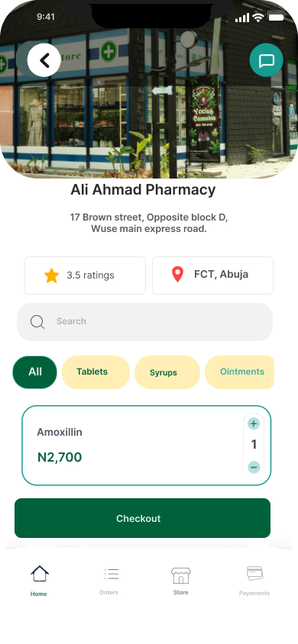This screenshot has height=644, width=298.
Task: Click the search magnifier icon
Action: point(37,322)
